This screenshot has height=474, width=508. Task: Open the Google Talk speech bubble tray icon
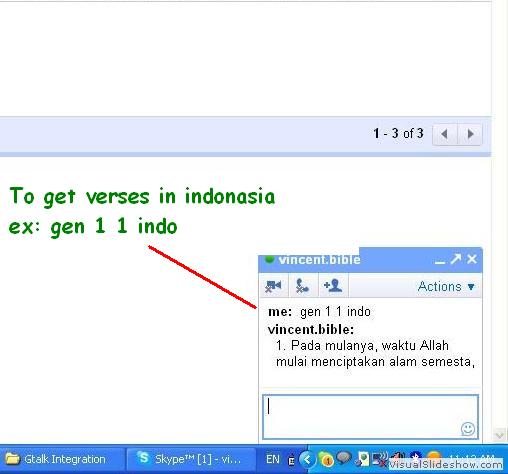coord(344,458)
